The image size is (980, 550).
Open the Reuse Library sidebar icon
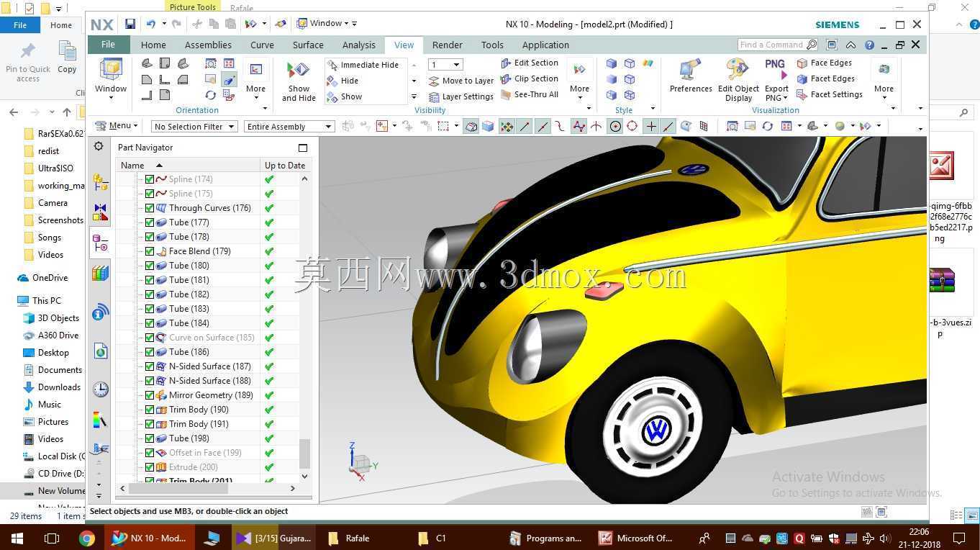tap(100, 274)
